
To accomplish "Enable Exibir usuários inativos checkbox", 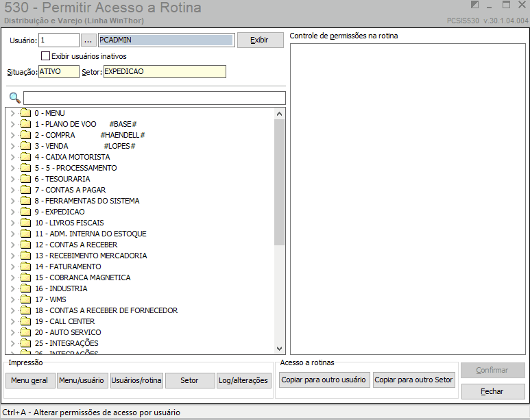I will pyautogui.click(x=45, y=55).
